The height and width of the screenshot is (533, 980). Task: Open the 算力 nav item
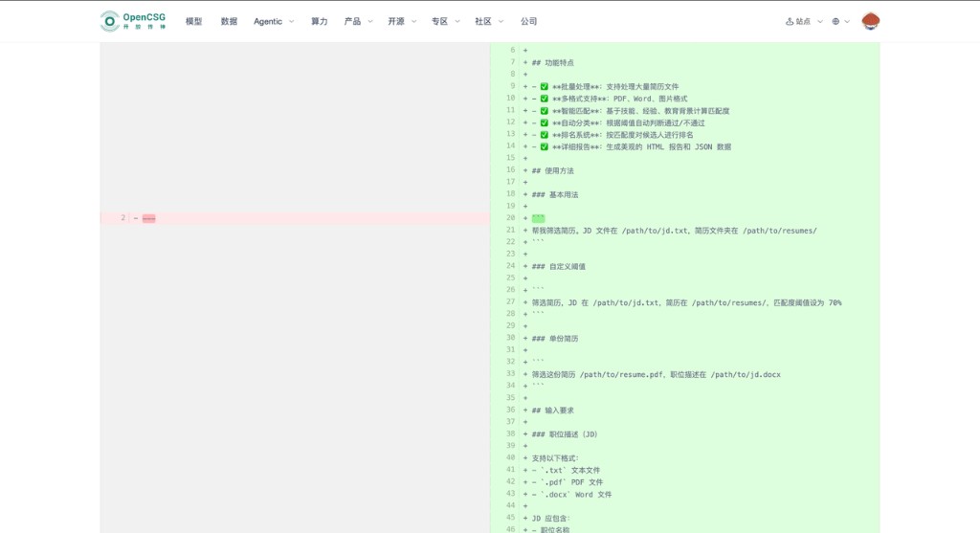point(320,21)
